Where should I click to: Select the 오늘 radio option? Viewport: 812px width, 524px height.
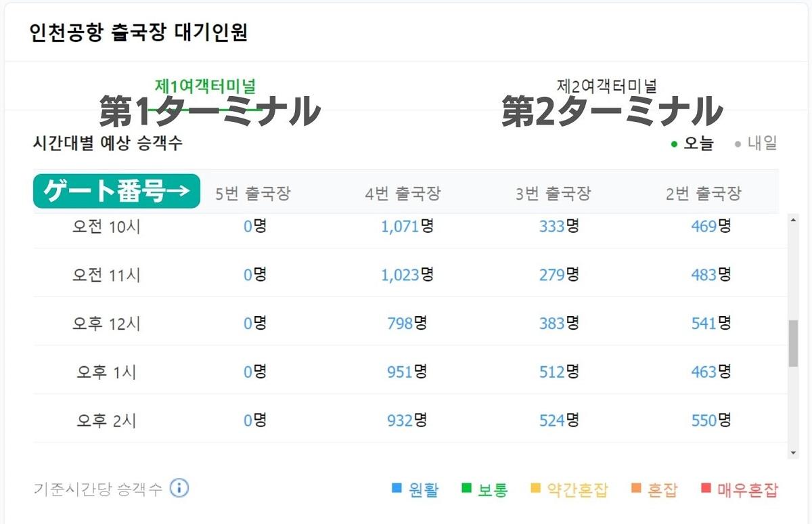pyautogui.click(x=692, y=144)
